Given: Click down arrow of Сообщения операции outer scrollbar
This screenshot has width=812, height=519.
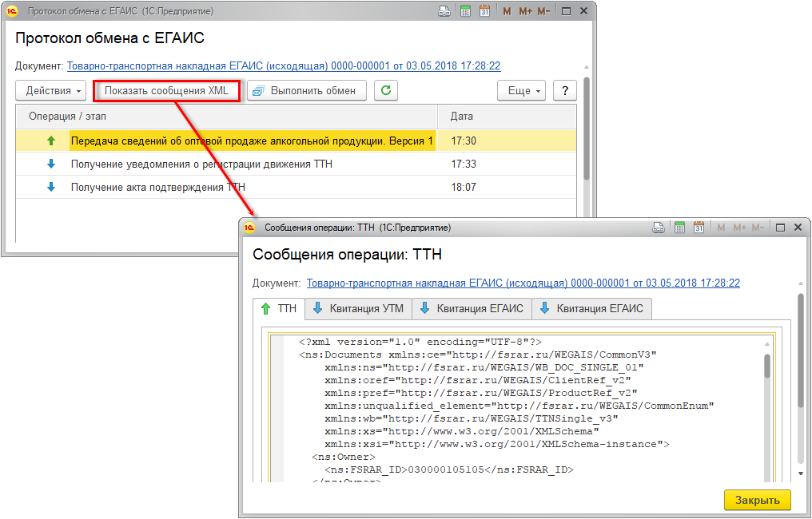Looking at the screenshot, I should pyautogui.click(x=801, y=473).
